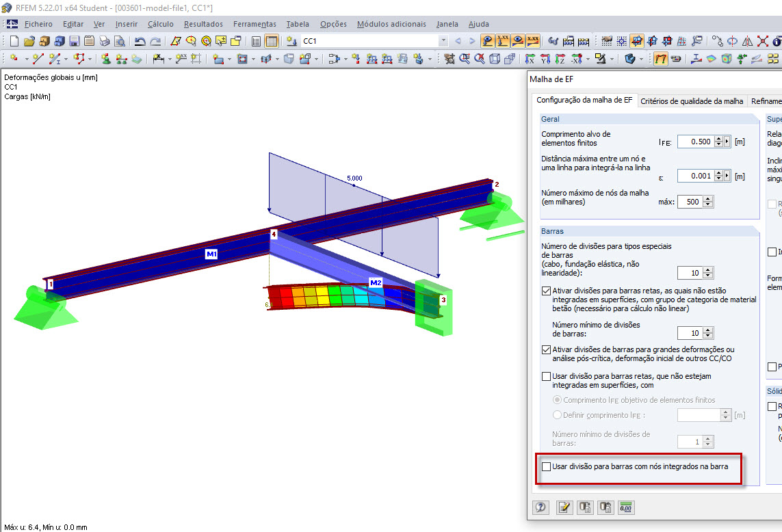Enable 'Usar divisão para barras com nós integrados' checkbox
Viewport: 782px width, 532px height.
pyautogui.click(x=546, y=466)
